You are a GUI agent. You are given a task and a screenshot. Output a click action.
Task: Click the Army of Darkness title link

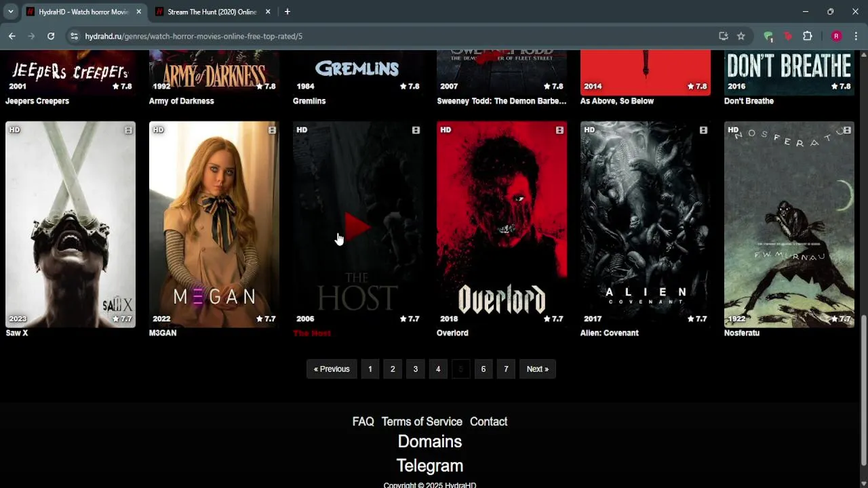pos(182,101)
